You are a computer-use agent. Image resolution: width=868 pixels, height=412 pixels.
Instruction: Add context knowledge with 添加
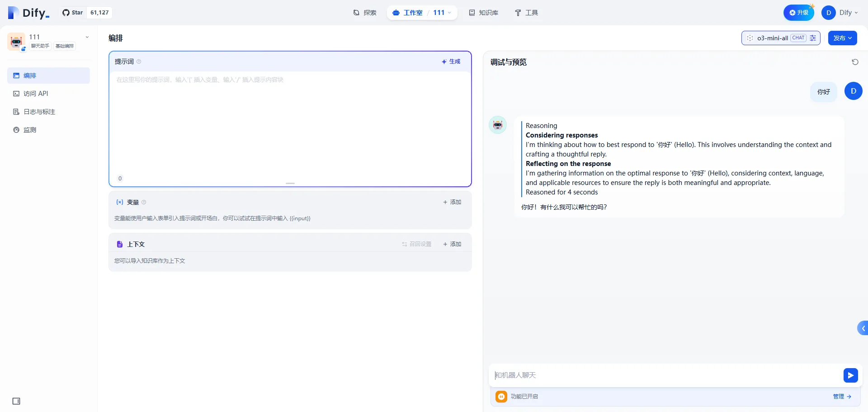(452, 244)
